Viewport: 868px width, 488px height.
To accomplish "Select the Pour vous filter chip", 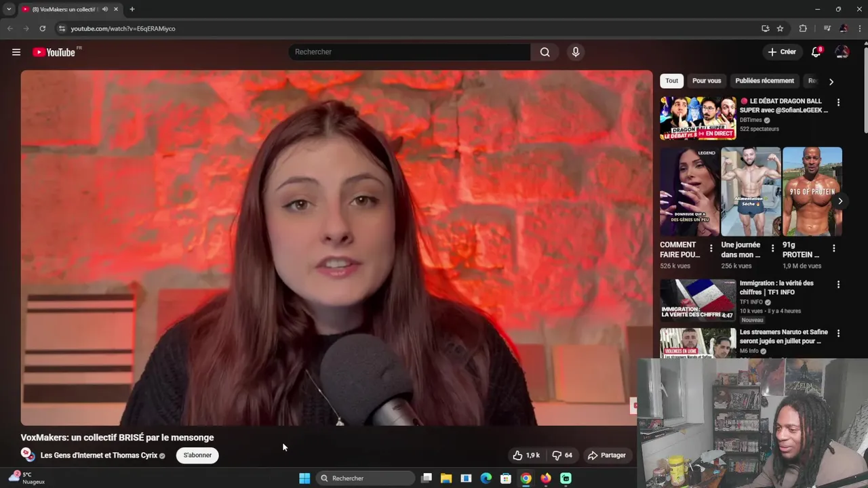I will click(x=707, y=81).
